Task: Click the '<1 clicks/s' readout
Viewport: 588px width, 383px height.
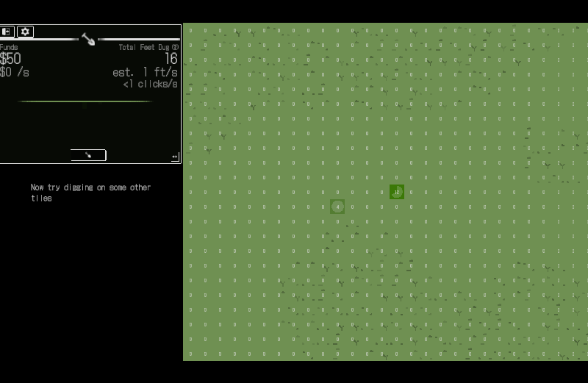Action: (x=150, y=85)
